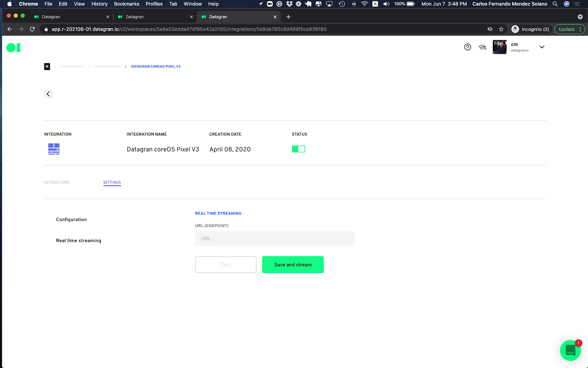Click the W workspace breadcrumb icon
The width and height of the screenshot is (588, 368).
coord(47,67)
